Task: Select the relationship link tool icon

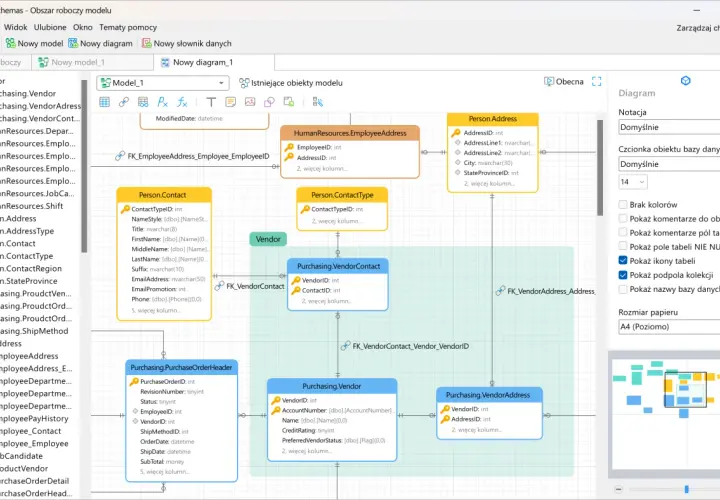Action: pos(124,102)
